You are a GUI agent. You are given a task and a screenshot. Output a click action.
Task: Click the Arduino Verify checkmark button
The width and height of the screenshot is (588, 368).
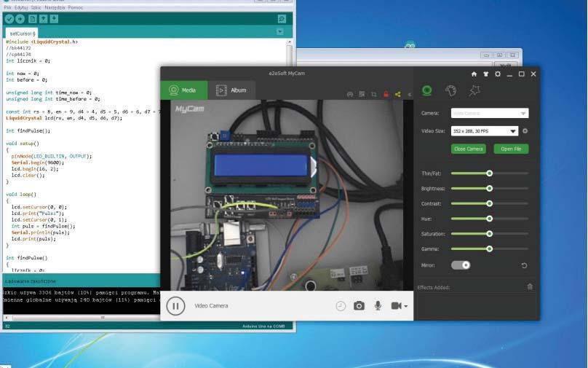(9, 19)
